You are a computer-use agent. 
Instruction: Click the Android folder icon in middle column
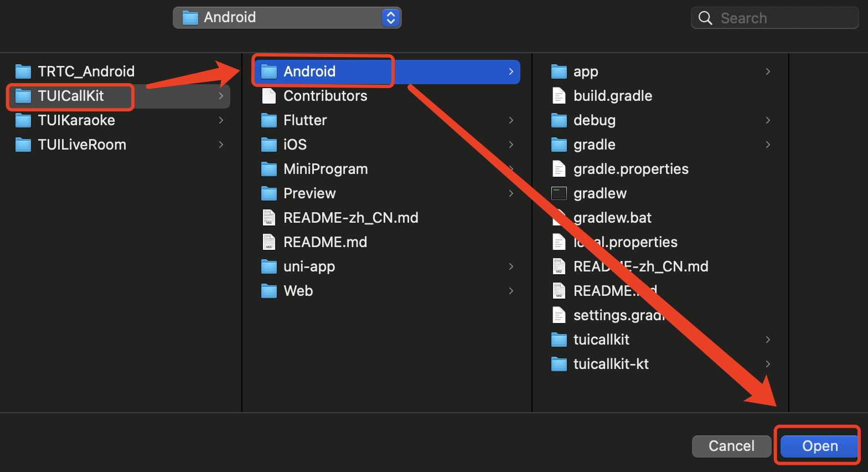coord(269,71)
